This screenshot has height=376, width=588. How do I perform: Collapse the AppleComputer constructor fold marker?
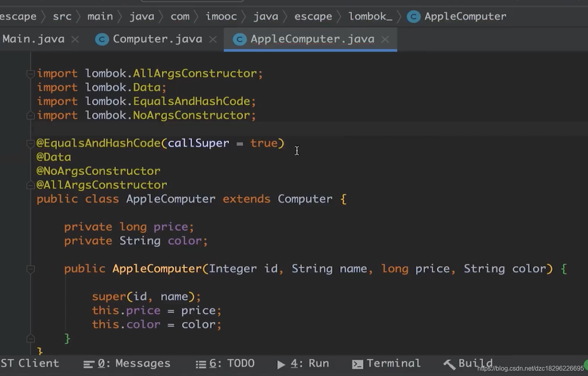[x=30, y=269]
